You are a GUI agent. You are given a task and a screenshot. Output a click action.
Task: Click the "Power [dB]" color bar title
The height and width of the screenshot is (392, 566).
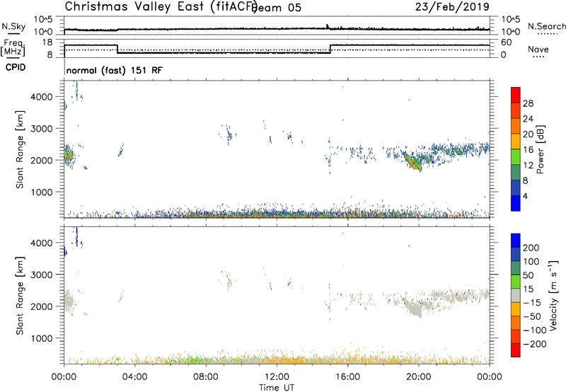540,149
